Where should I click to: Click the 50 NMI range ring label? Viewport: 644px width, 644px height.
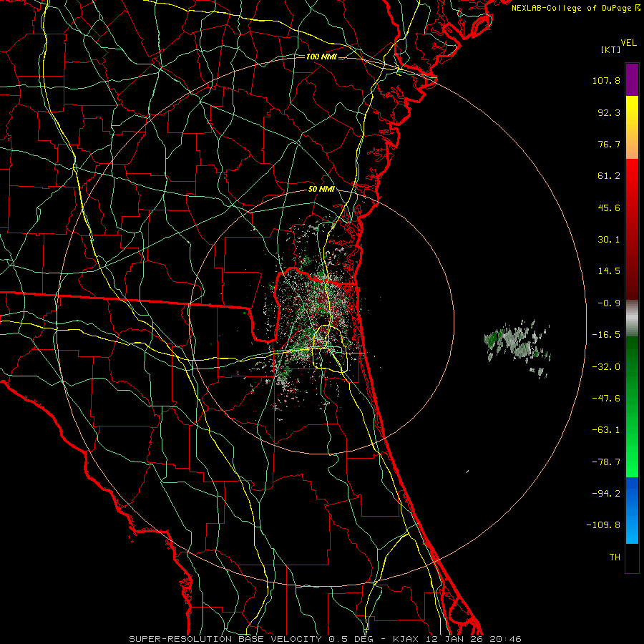coord(321,189)
